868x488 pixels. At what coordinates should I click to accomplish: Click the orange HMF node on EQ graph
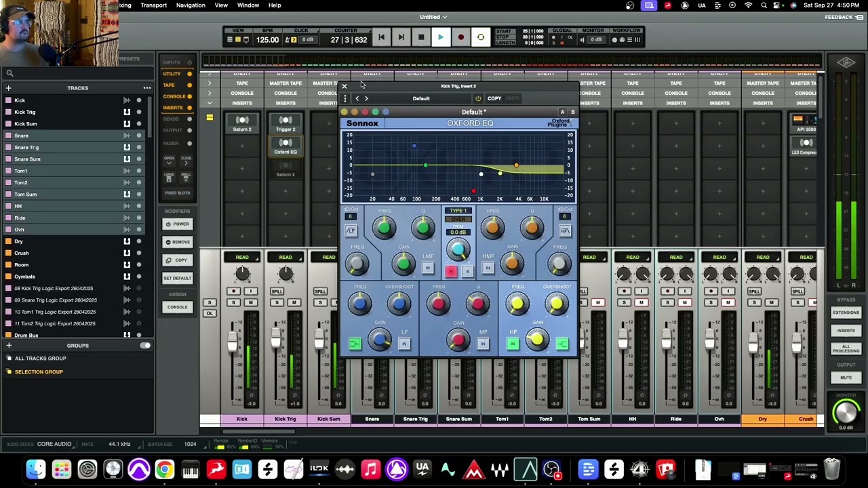516,165
